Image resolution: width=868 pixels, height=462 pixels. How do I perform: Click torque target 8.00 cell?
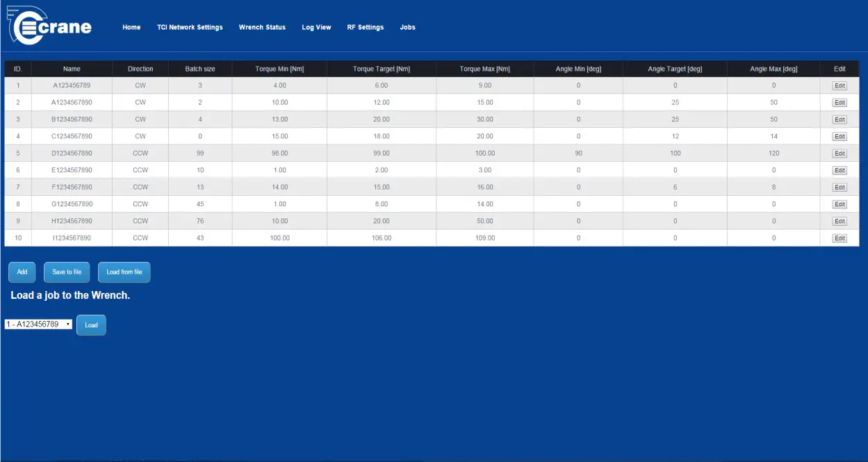[x=382, y=204]
